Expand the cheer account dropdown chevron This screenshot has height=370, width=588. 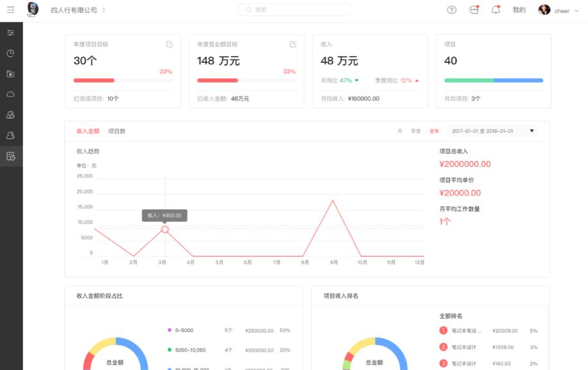tap(576, 11)
